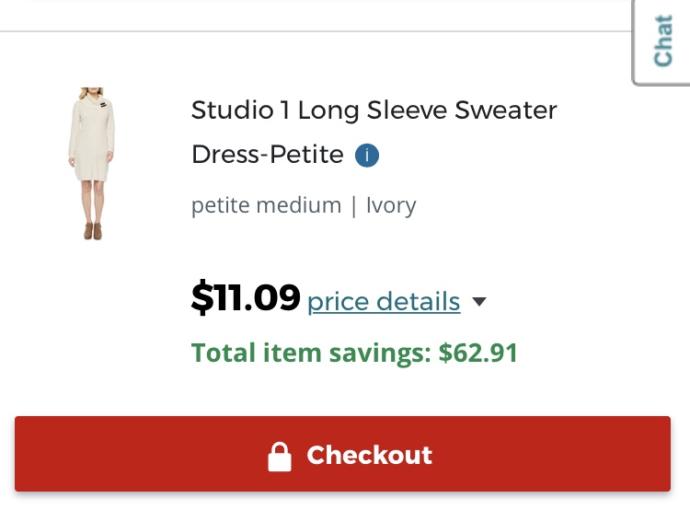Click the brown boots in the product image

[93, 231]
